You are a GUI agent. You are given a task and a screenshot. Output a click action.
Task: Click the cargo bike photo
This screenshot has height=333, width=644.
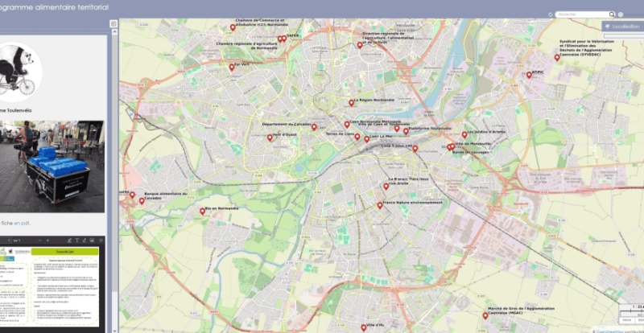coord(52,166)
